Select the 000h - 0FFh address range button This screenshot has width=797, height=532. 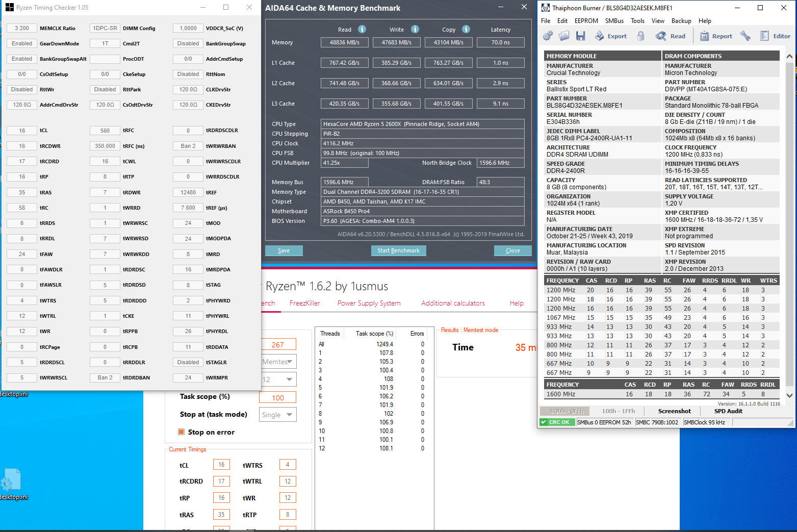coord(565,411)
